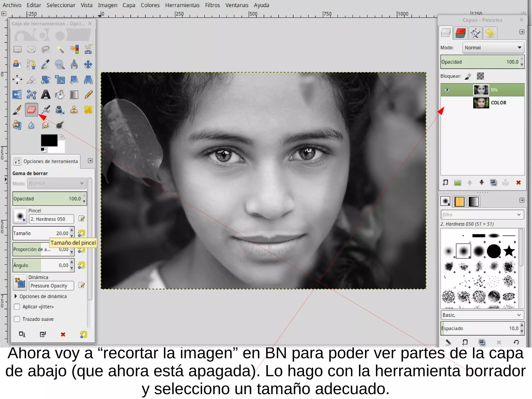The height and width of the screenshot is (399, 532).
Task: Select the Free Select lasso tool
Action: point(46,49)
